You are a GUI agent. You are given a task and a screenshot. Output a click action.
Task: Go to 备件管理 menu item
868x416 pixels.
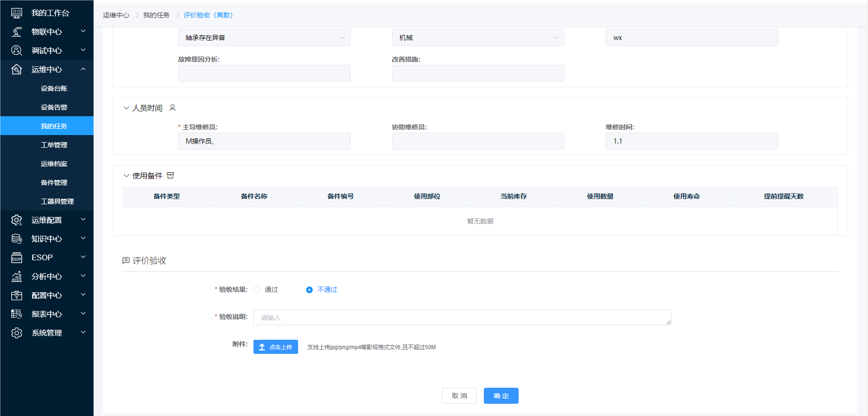point(54,183)
